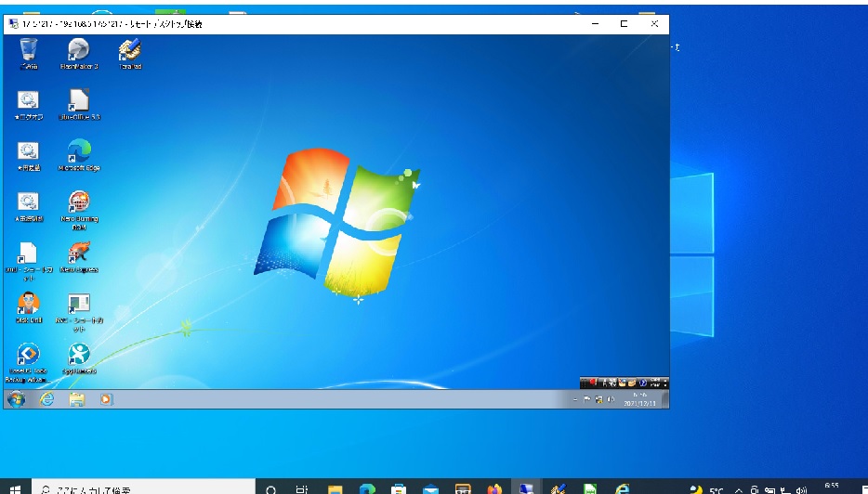868x494 pixels.
Task: Open Firefox on the Windows 10 taskbar
Action: [494, 489]
